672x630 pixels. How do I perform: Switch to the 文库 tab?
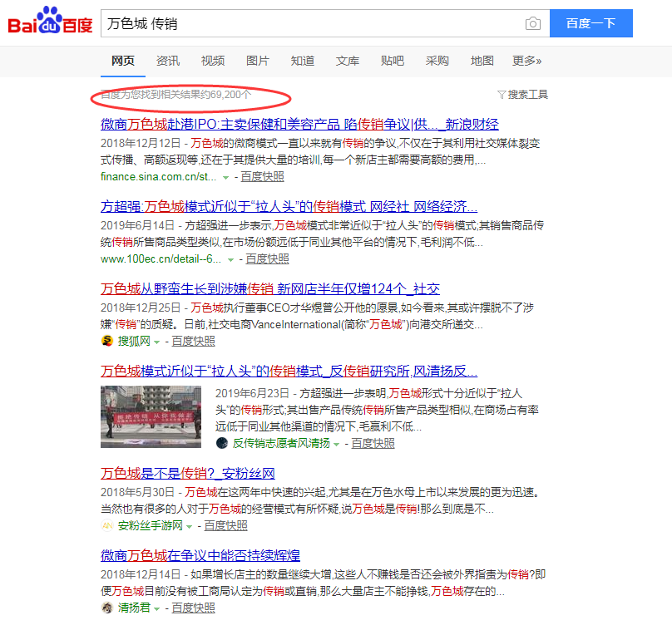348,61
